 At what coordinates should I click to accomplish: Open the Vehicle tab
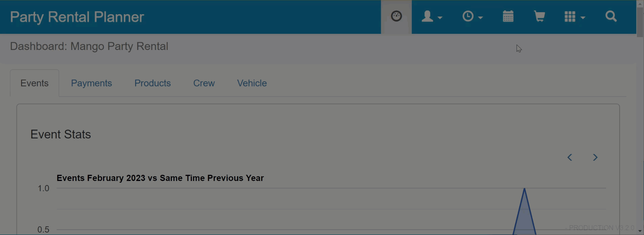(252, 83)
